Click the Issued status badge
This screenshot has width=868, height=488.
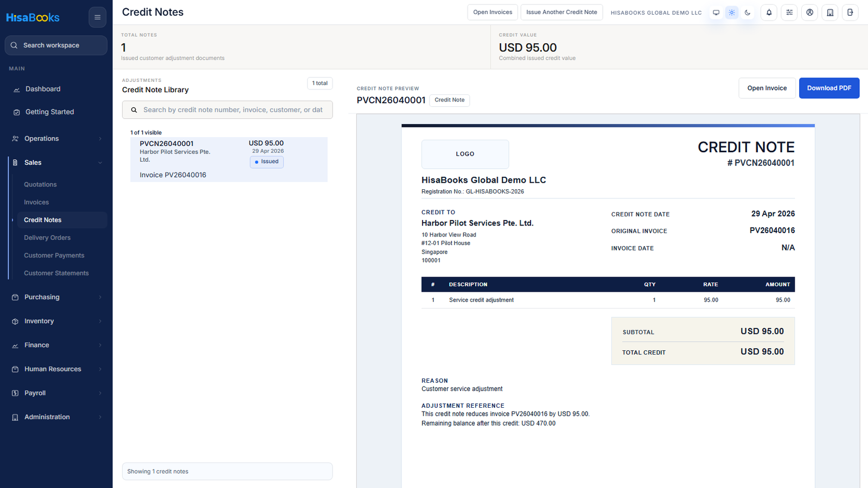(x=266, y=162)
